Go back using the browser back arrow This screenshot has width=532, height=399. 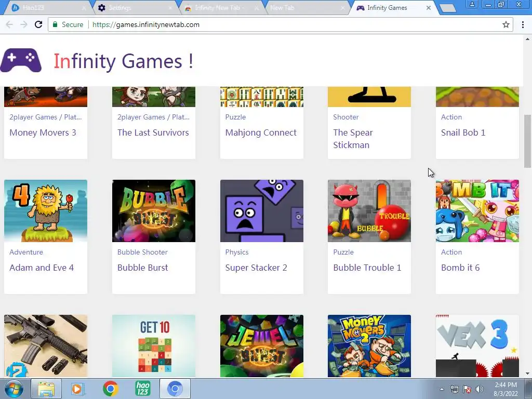(9, 24)
